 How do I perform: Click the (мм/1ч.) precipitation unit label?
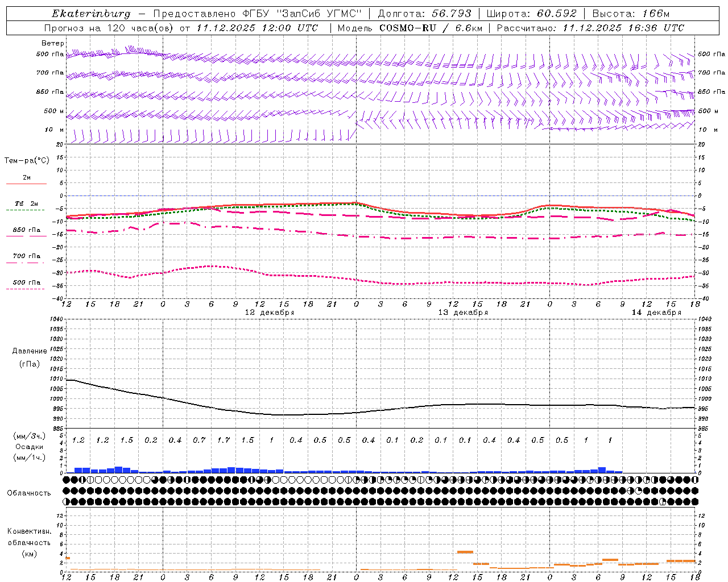(30, 458)
